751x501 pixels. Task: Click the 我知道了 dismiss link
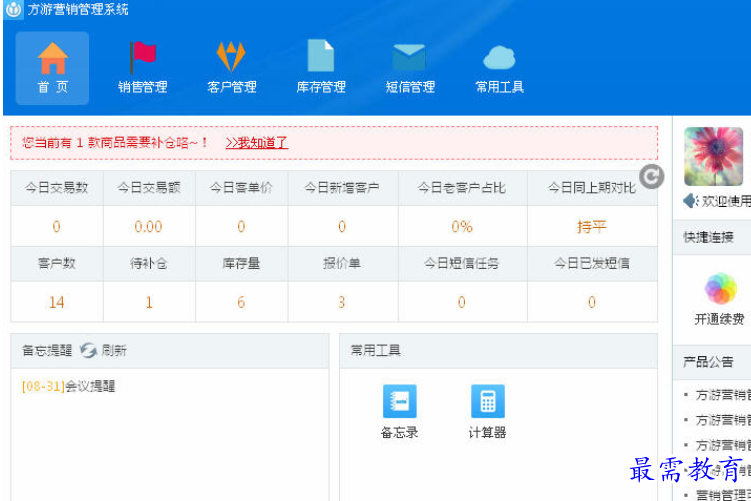tap(256, 143)
